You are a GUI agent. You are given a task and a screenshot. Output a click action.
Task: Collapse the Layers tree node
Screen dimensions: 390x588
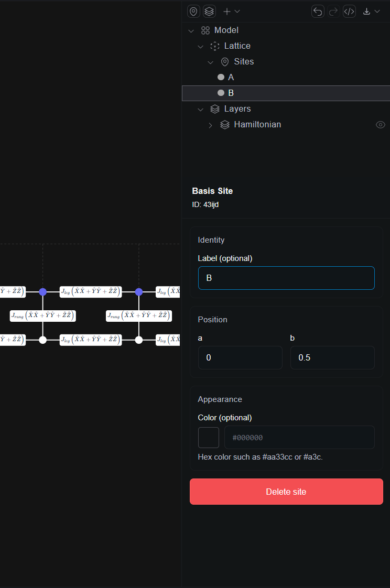[x=201, y=110]
